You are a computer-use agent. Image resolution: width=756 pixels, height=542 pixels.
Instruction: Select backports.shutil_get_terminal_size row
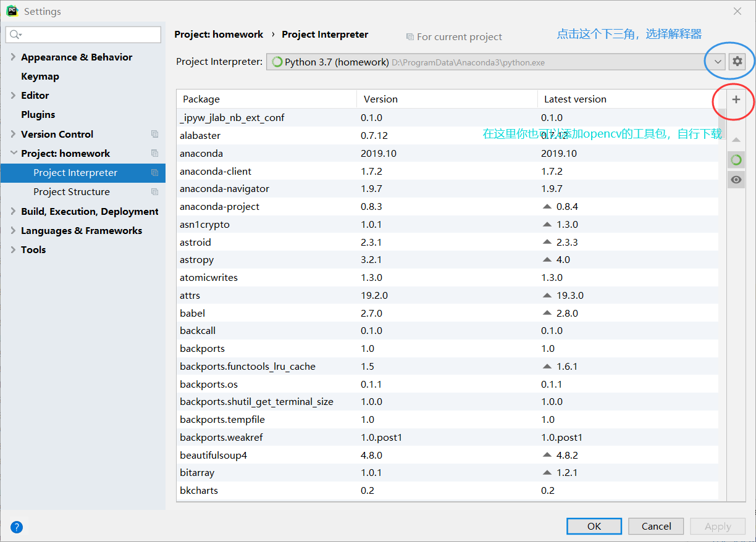tap(447, 401)
